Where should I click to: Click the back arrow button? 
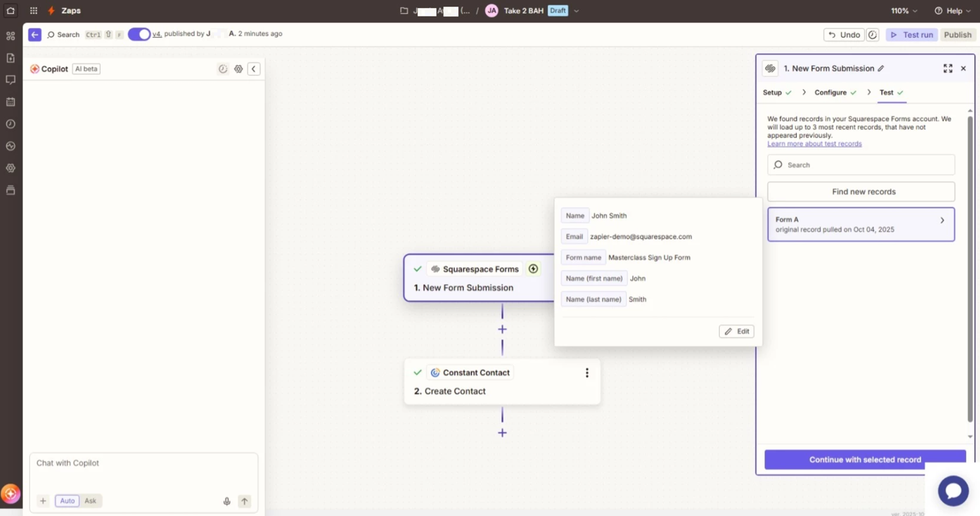click(35, 34)
